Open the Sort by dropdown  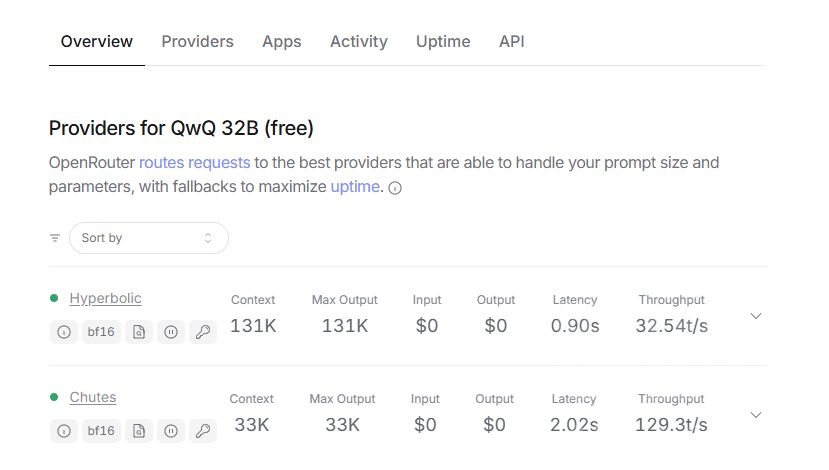[x=148, y=238]
